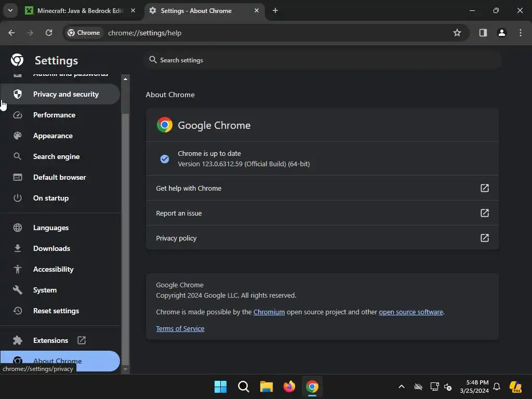Viewport: 532px width, 399px height.
Task: Click the display network tray icon
Action: click(435, 387)
